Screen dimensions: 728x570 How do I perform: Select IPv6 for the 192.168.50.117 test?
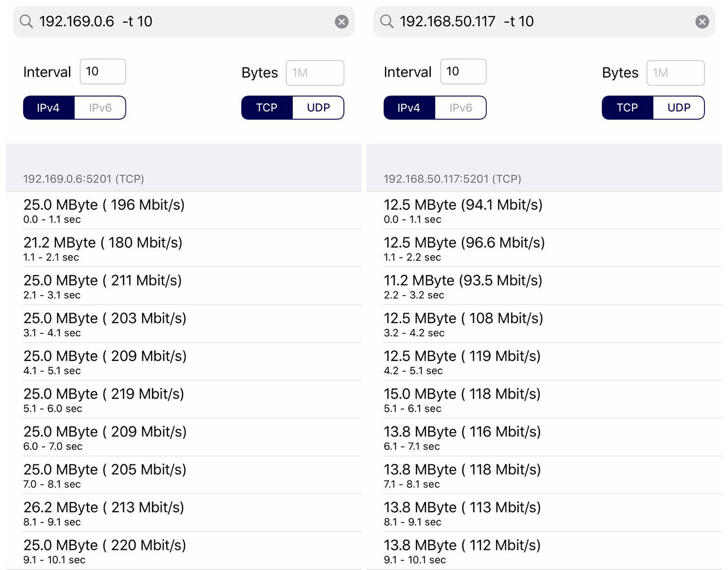point(461,108)
